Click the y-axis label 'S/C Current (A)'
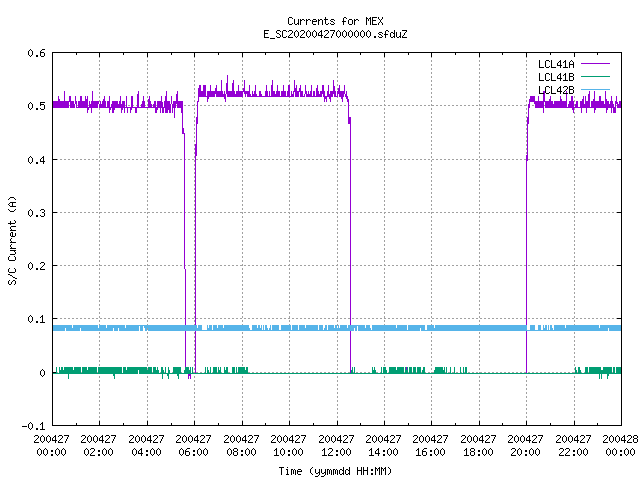640x480 pixels. tap(12, 240)
